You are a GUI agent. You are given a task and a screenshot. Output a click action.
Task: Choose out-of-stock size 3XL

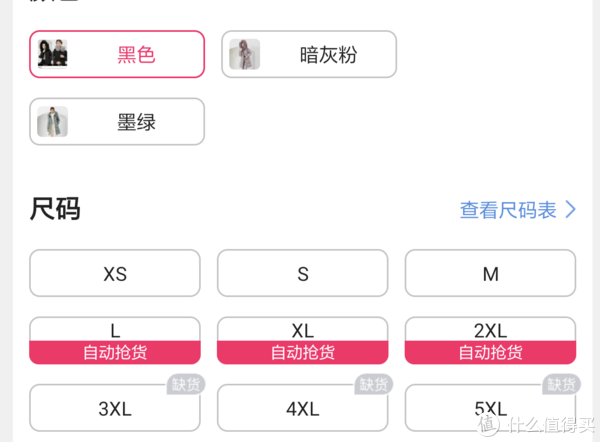point(115,408)
